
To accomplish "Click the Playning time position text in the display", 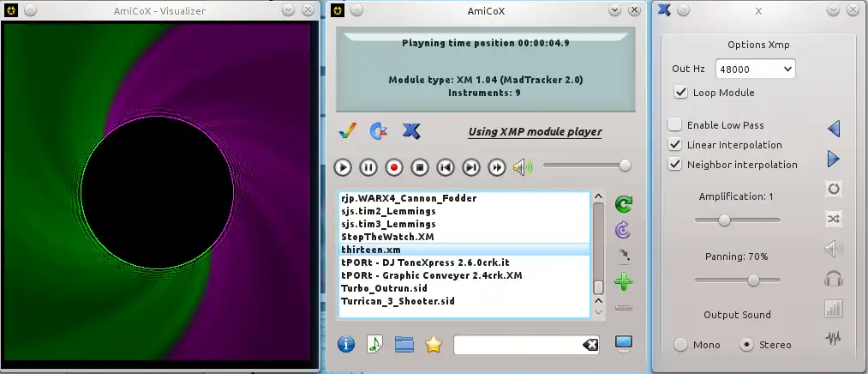I will (x=486, y=43).
